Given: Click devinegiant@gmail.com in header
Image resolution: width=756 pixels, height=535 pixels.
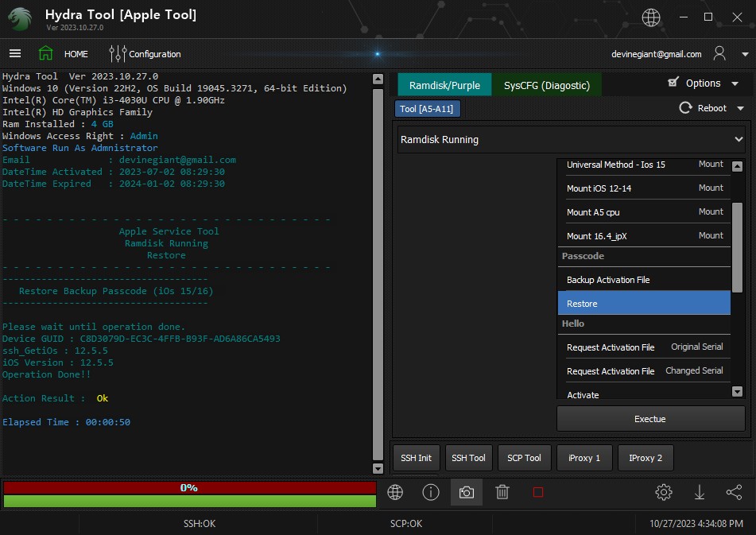Looking at the screenshot, I should pyautogui.click(x=656, y=54).
